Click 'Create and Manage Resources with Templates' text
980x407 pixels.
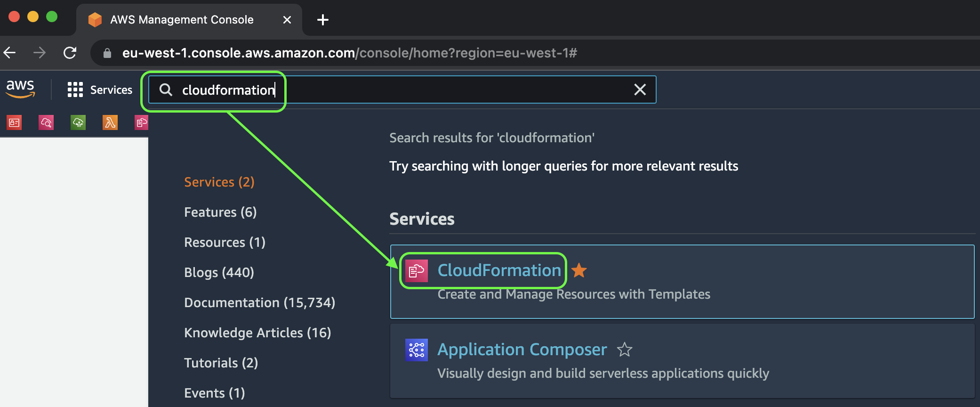pos(574,294)
